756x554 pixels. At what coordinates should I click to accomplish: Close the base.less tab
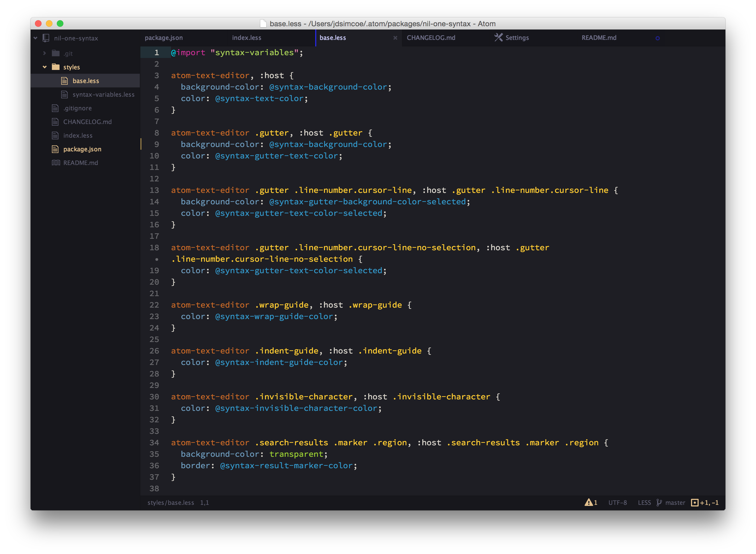pos(395,38)
